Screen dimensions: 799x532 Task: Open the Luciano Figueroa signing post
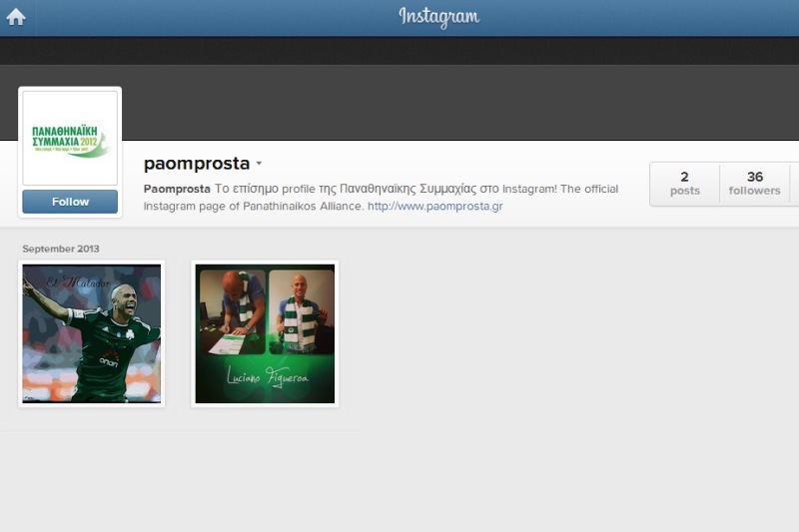[x=265, y=333]
